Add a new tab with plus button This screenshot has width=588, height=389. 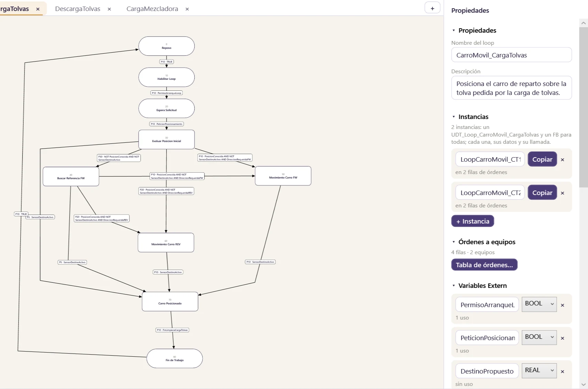(x=432, y=8)
